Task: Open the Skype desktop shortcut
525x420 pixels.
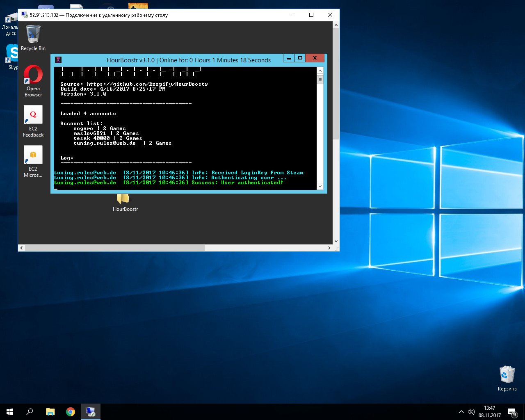Action: point(12,57)
